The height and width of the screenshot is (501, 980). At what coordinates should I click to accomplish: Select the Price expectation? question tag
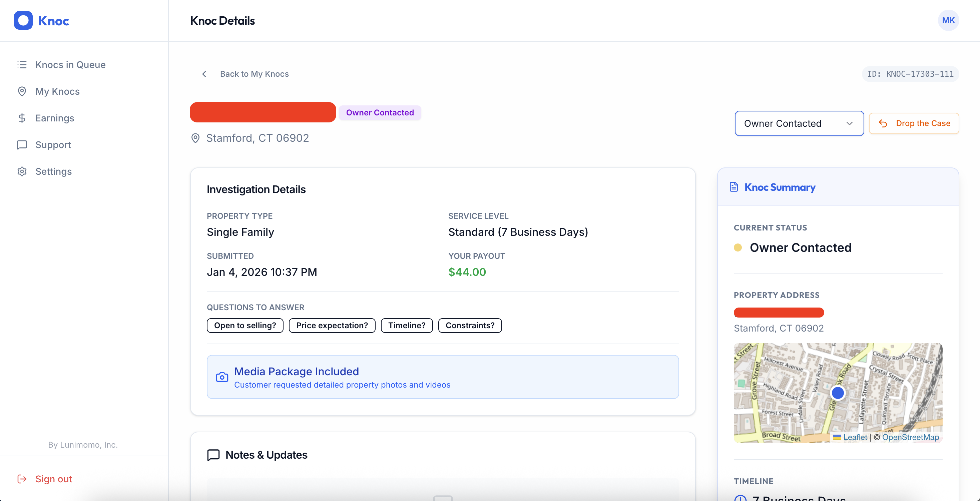(332, 326)
